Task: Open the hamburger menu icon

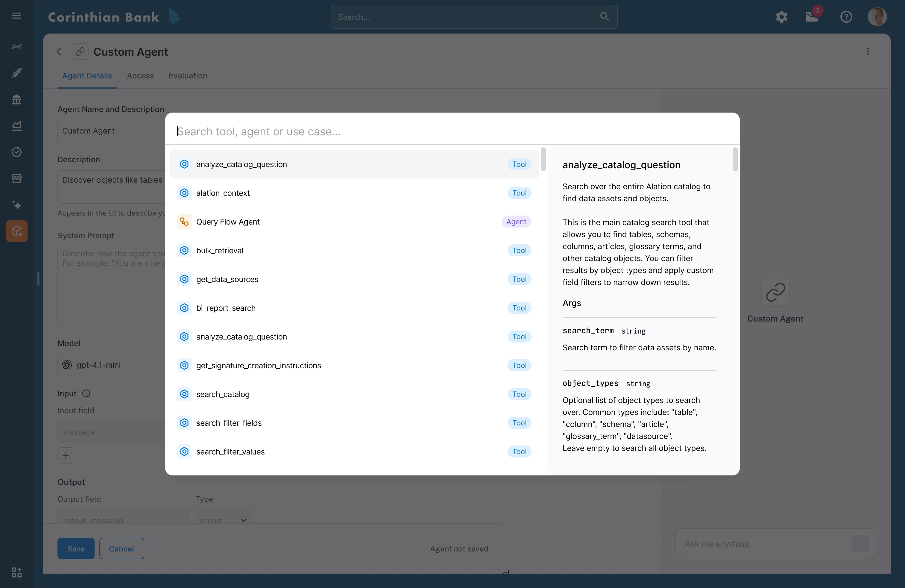Action: click(x=16, y=16)
